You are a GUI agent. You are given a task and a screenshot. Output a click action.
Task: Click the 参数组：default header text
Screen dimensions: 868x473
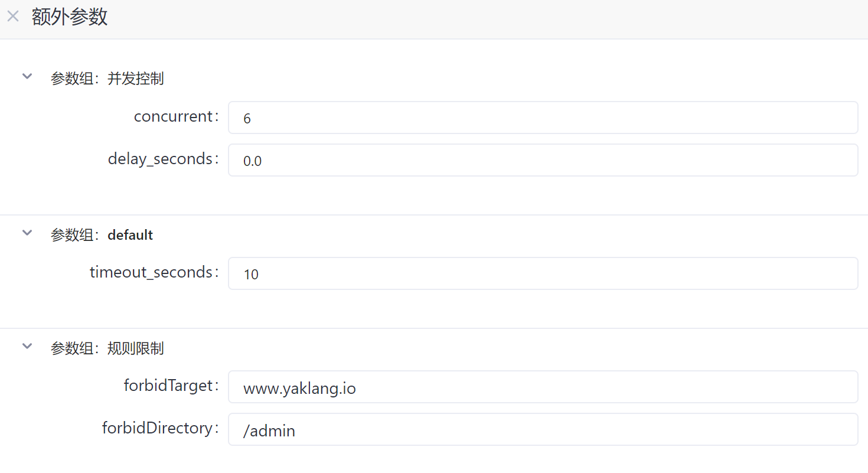102,235
